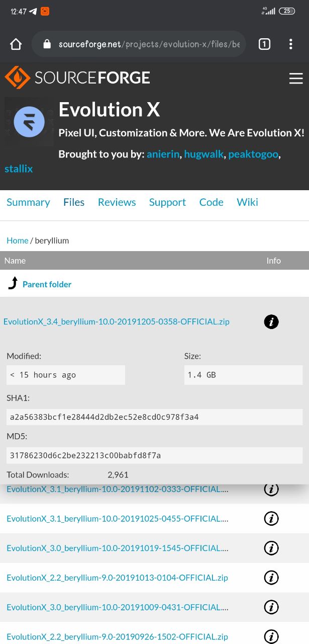This screenshot has width=309, height=644.
Task: Tap the sourceforge.net address bar
Action: (139, 44)
